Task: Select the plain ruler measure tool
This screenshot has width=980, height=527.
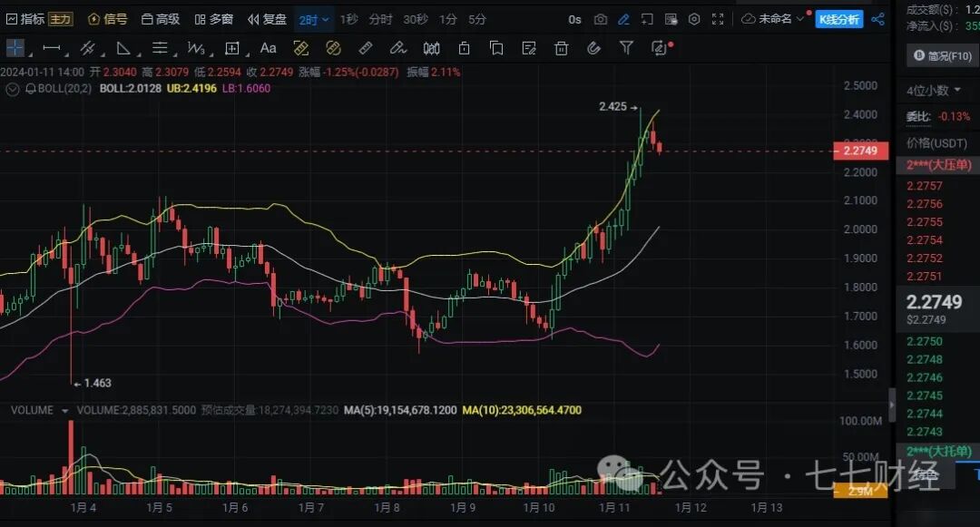Action: [x=366, y=48]
